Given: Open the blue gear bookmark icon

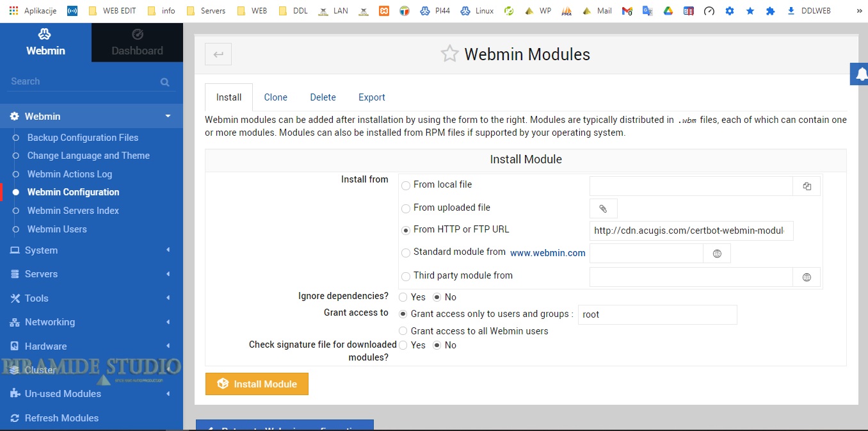Looking at the screenshot, I should click(730, 11).
